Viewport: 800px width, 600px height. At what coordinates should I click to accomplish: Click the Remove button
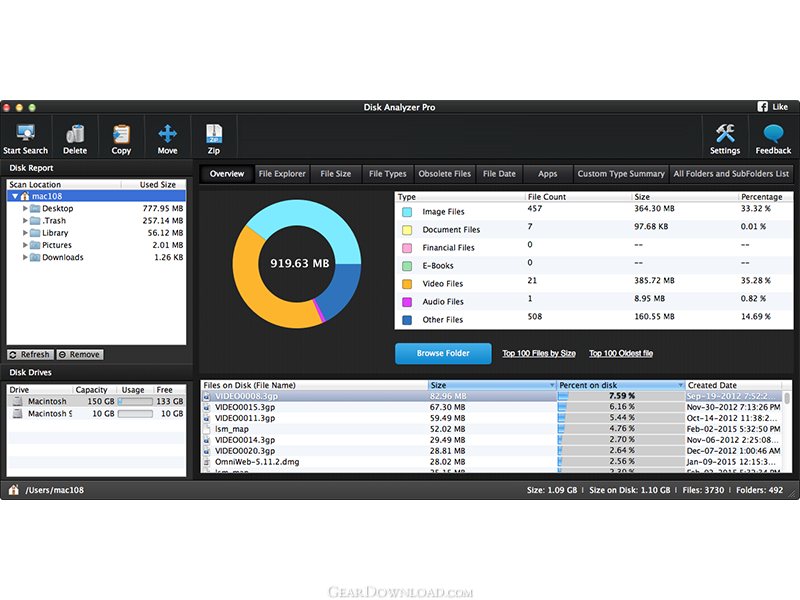pyautogui.click(x=80, y=355)
